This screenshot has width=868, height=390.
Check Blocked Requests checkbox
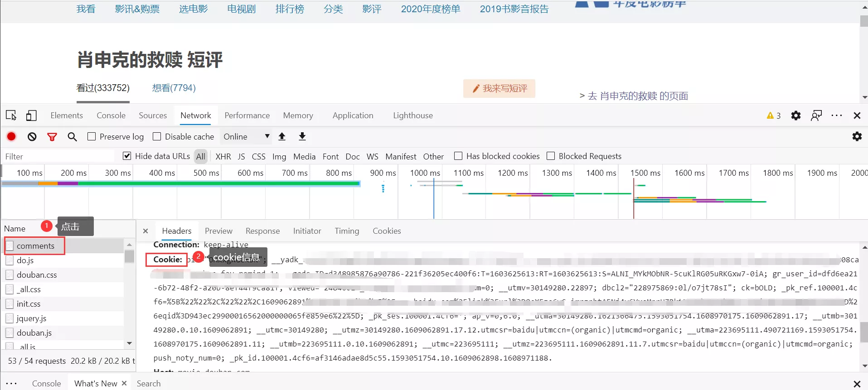[551, 156]
